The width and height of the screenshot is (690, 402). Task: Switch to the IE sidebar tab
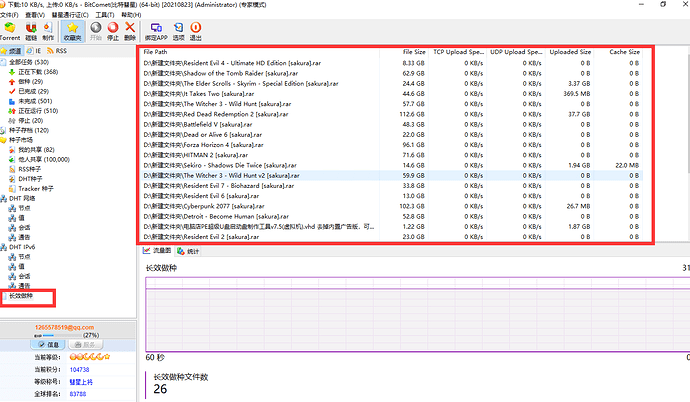pyautogui.click(x=34, y=51)
